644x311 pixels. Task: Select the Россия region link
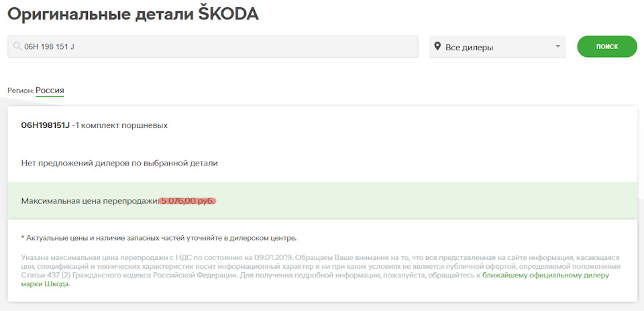pos(50,90)
